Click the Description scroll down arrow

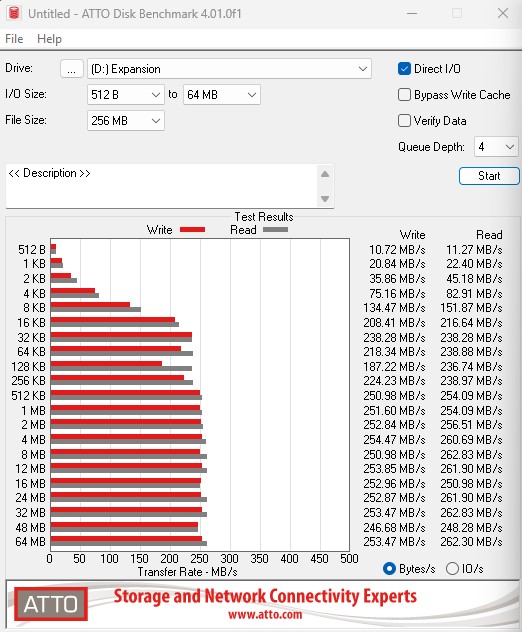tap(325, 199)
